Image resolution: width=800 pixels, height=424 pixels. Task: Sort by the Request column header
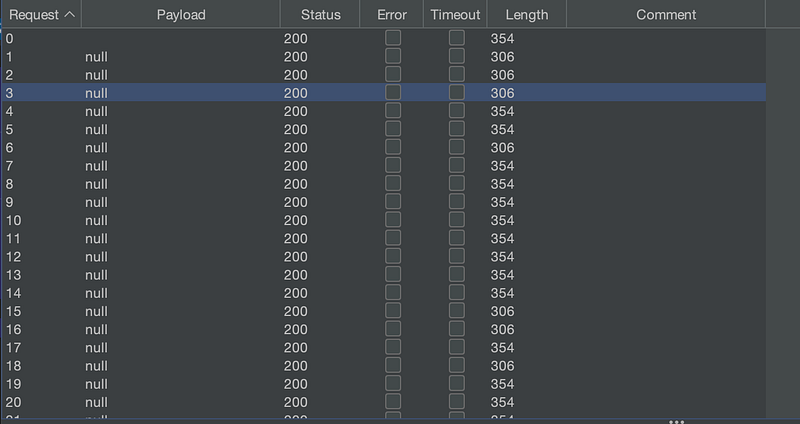(40, 15)
